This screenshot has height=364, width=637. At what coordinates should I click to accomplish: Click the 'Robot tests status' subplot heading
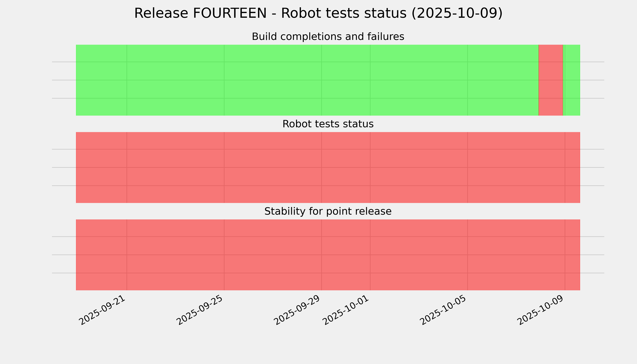(328, 124)
